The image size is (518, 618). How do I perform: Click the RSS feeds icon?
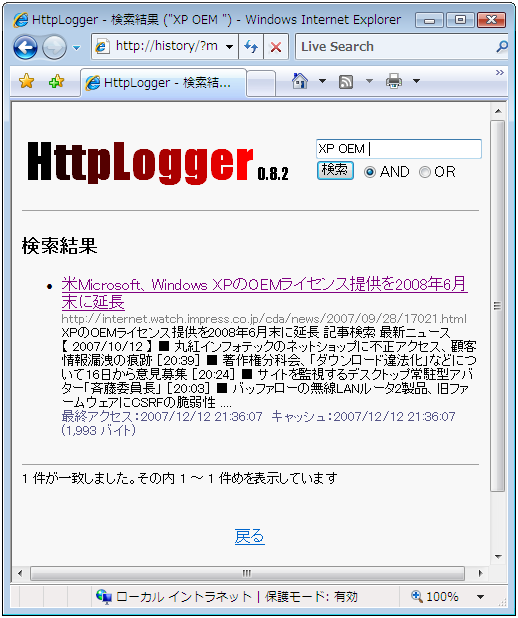346,82
